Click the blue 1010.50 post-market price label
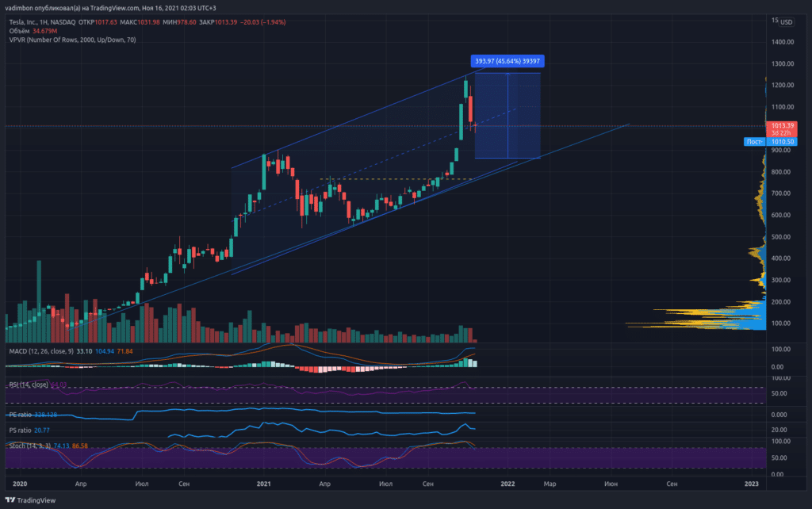812x509 pixels. 780,142
